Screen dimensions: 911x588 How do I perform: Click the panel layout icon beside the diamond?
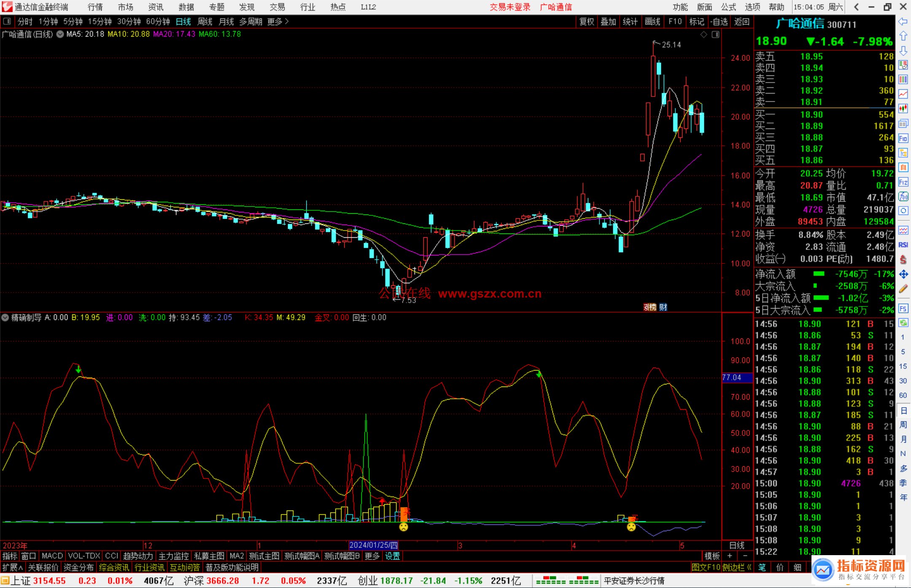click(715, 35)
